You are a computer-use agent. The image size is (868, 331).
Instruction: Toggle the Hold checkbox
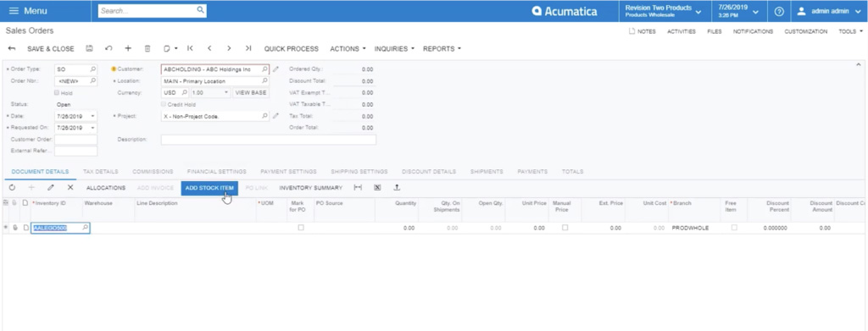click(57, 93)
